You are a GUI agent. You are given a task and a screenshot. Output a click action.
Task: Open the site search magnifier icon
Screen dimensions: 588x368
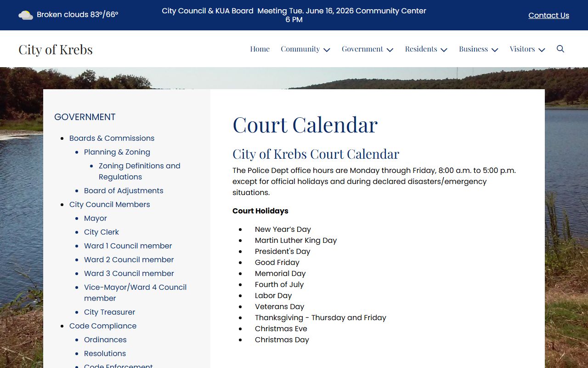[x=560, y=49]
